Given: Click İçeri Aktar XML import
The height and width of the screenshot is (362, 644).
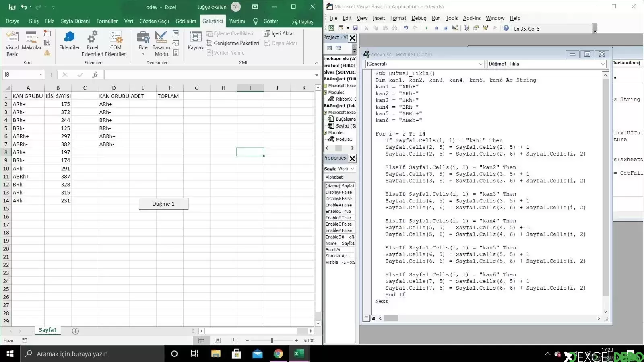Looking at the screenshot, I should pos(279,33).
